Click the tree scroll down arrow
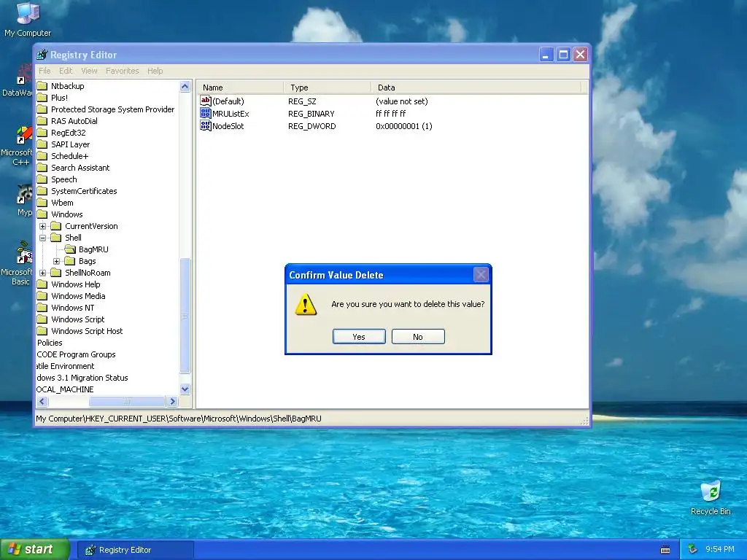The height and width of the screenshot is (560, 747). click(185, 389)
